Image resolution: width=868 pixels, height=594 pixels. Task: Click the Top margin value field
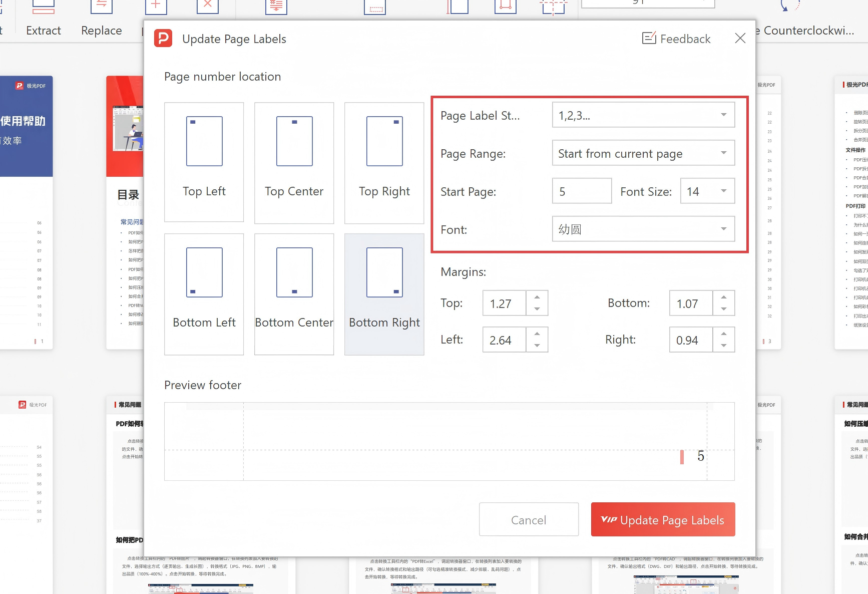coord(504,304)
